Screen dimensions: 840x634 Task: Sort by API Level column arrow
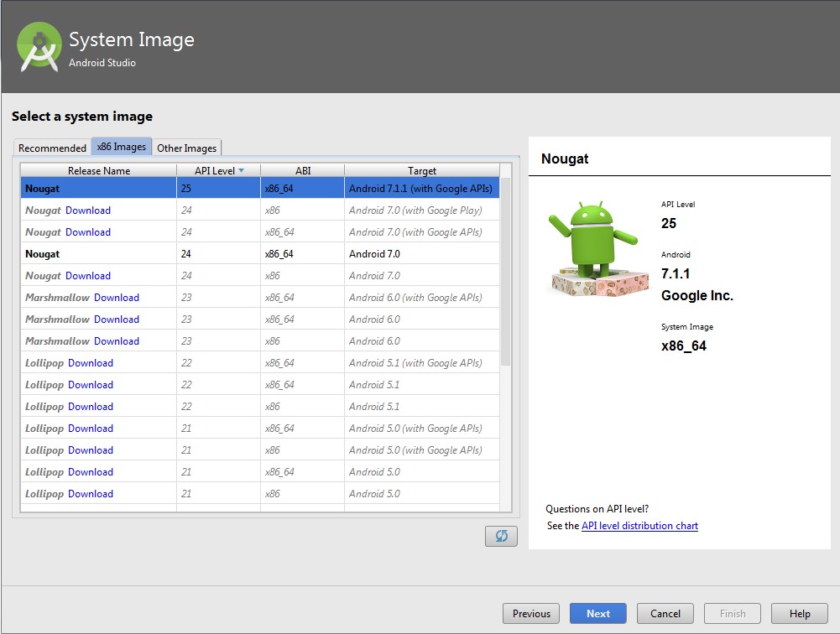tap(242, 171)
